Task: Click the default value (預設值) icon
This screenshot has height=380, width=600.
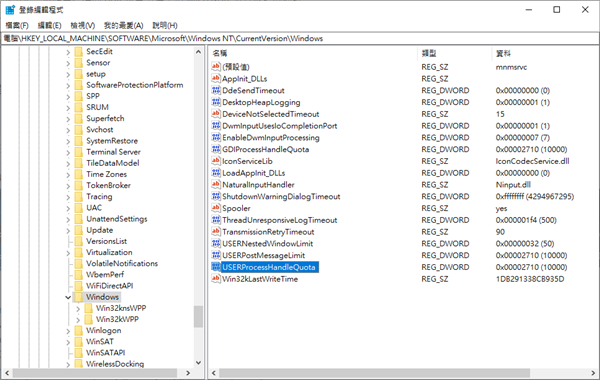Action: (216, 67)
